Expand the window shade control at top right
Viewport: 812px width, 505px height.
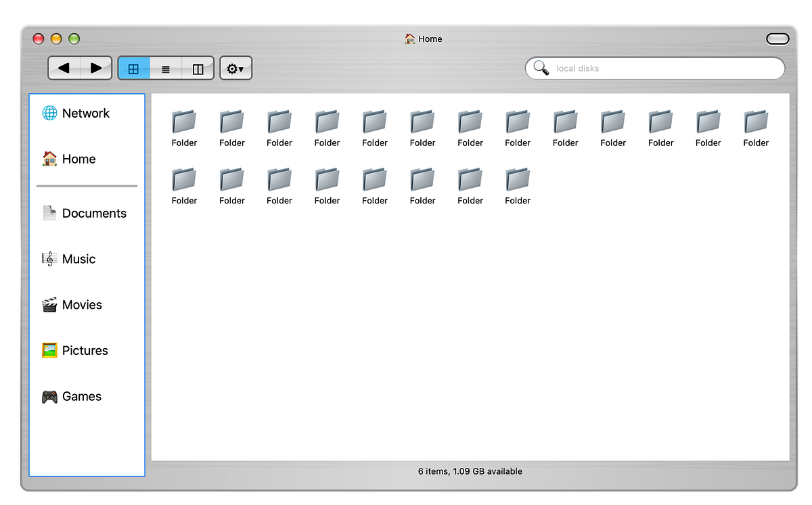tap(777, 39)
